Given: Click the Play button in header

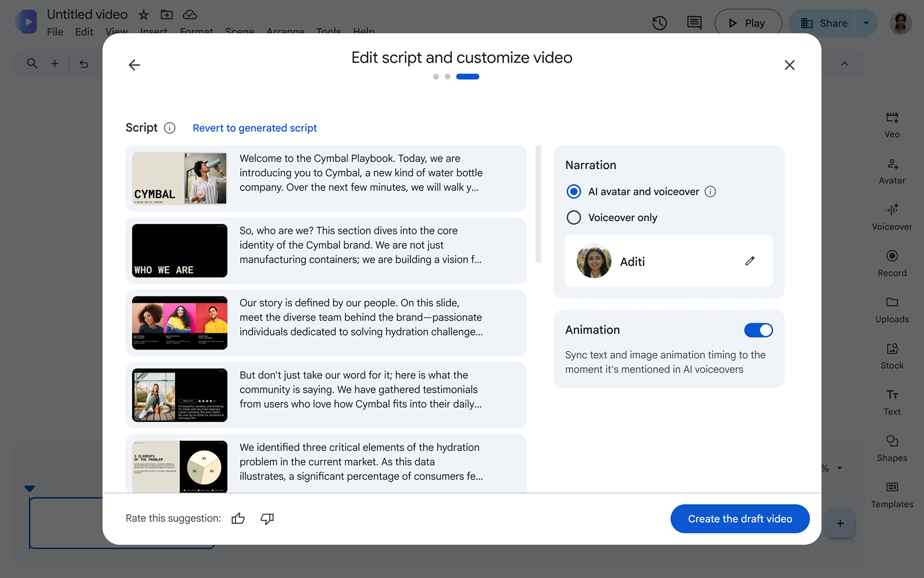Looking at the screenshot, I should pyautogui.click(x=748, y=23).
